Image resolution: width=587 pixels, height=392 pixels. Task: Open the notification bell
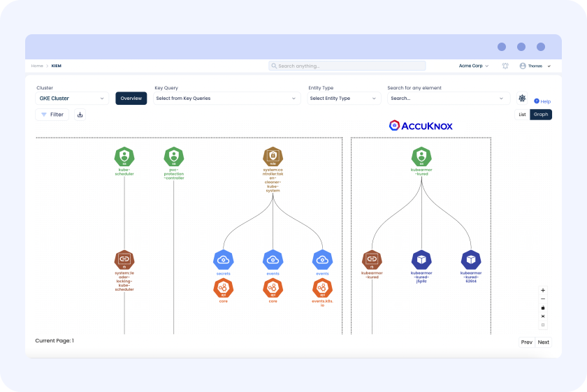pos(505,66)
